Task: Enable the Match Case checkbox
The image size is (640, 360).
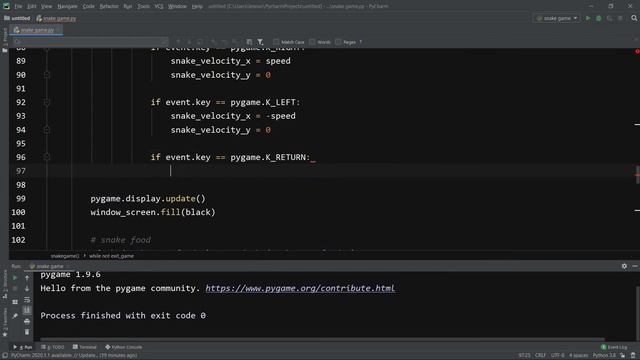Action: click(276, 42)
